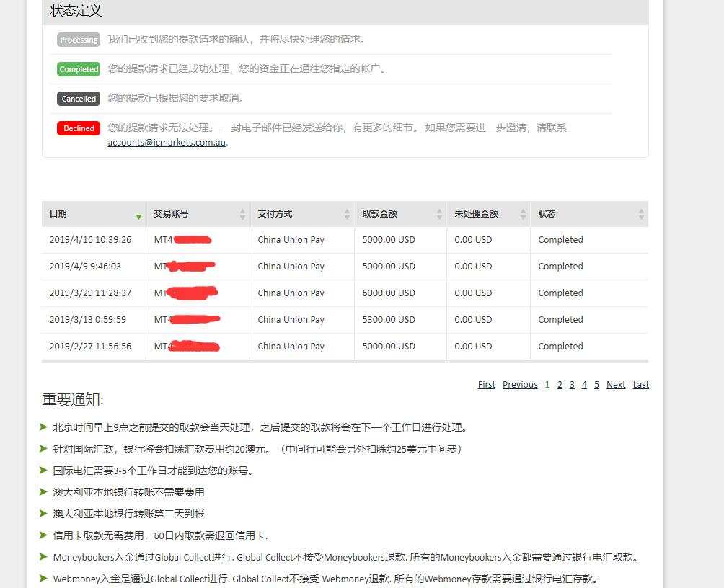Image resolution: width=724 pixels, height=588 pixels.
Task: Click 0.00 USD in 2019/2/27 row
Action: tap(473, 346)
